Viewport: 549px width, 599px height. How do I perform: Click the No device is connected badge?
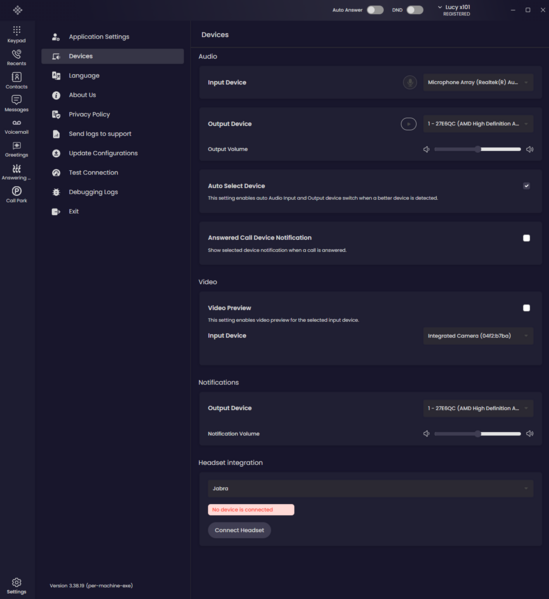(251, 510)
